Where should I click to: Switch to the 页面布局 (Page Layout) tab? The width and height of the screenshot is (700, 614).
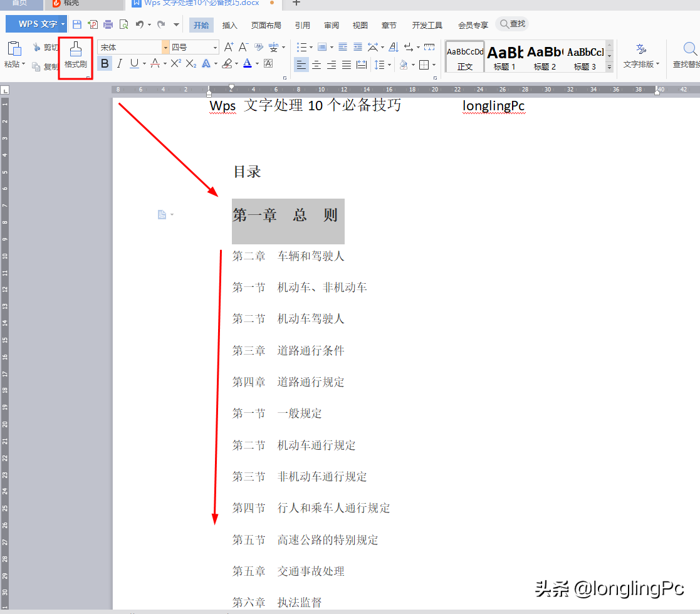(266, 26)
